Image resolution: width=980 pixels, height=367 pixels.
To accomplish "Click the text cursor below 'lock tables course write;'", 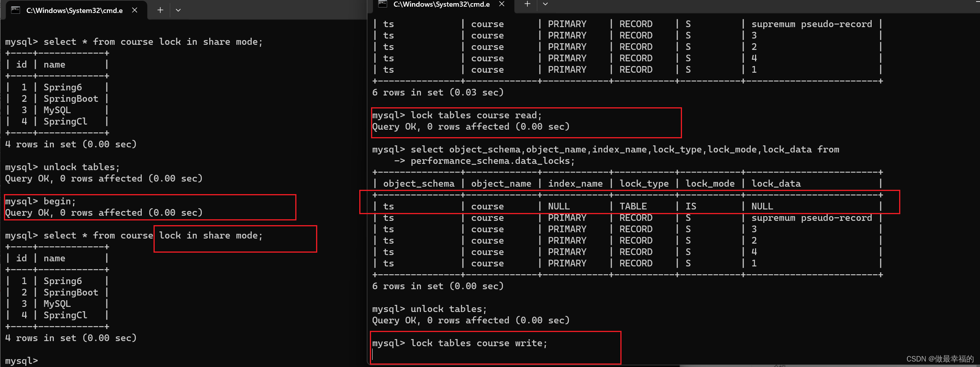I will [373, 355].
